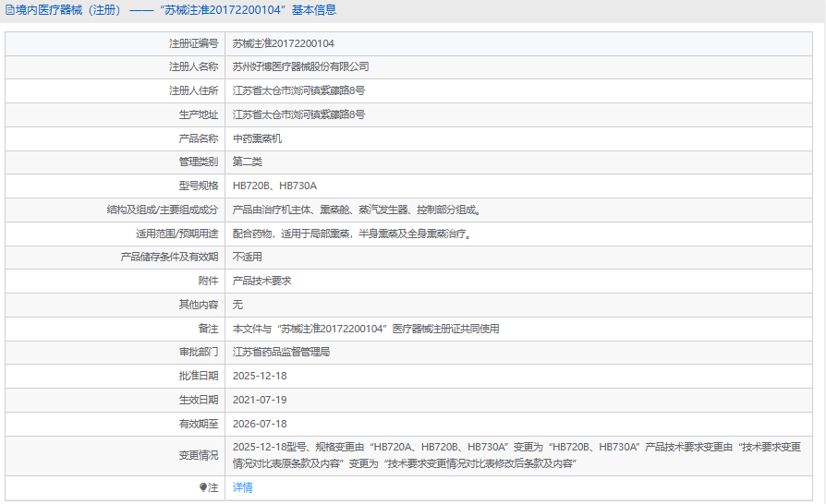Click the 注册人名称 label cell
826x504 pixels.
click(115, 66)
